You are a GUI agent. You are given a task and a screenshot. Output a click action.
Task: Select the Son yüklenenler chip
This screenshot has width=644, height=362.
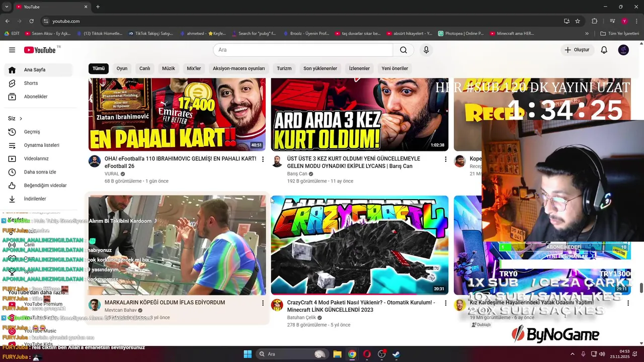tap(320, 68)
